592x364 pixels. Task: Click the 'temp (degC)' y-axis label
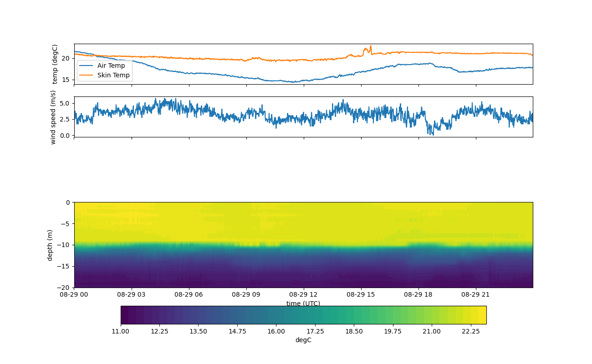click(55, 64)
